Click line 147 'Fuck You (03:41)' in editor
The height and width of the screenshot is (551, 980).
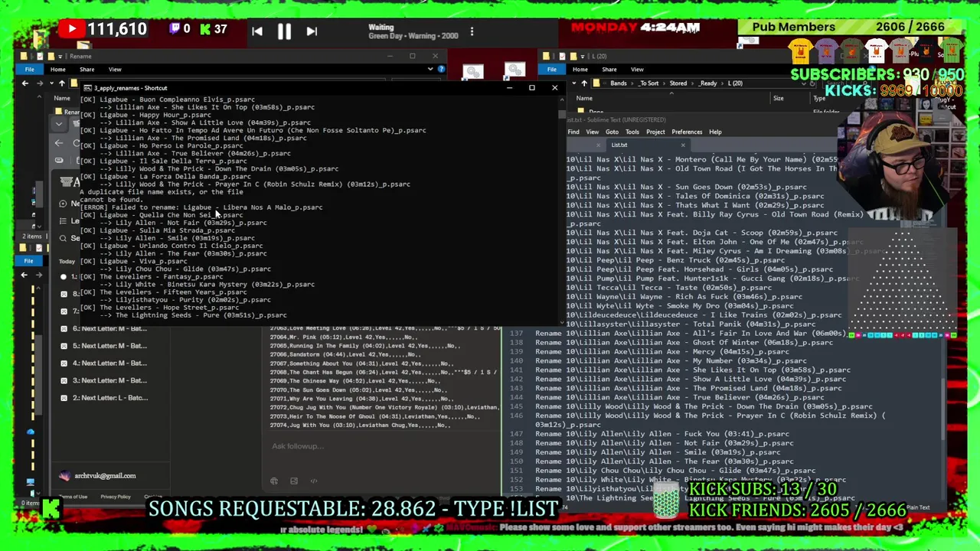[661, 434]
